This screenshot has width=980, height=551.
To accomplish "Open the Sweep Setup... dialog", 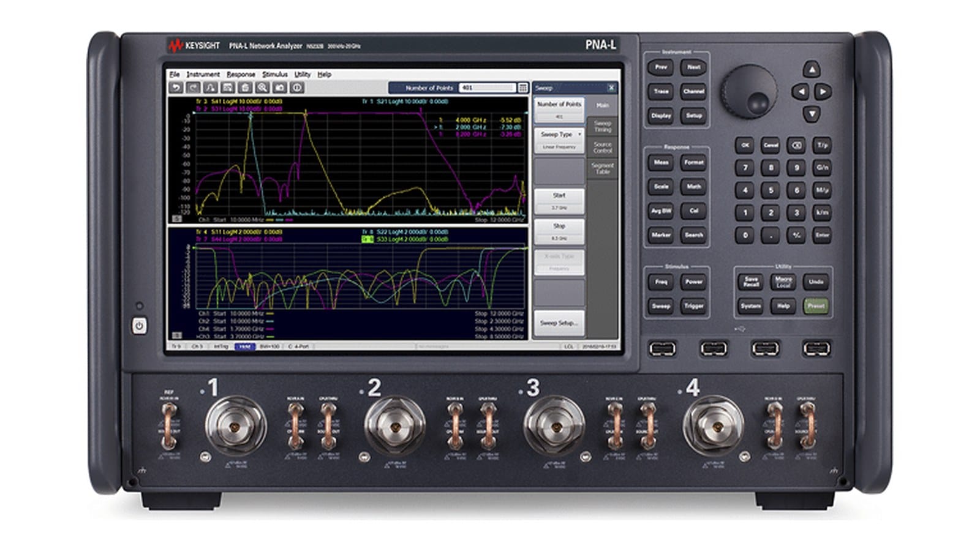I will 559,323.
